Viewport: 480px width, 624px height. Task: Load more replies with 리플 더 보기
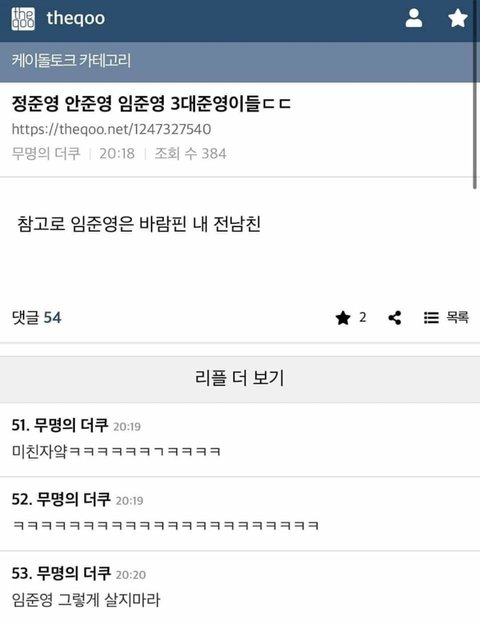[x=240, y=378]
